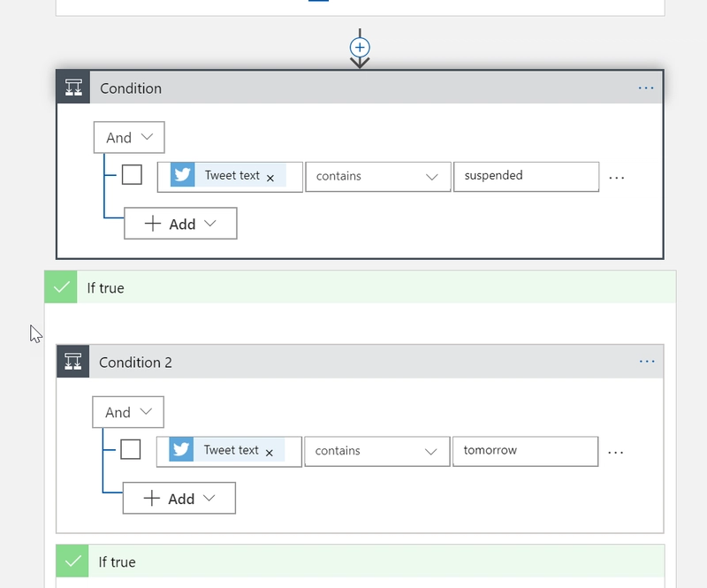Click the plus insert-step icon above Condition
The width and height of the screenshot is (707, 588).
(x=360, y=47)
